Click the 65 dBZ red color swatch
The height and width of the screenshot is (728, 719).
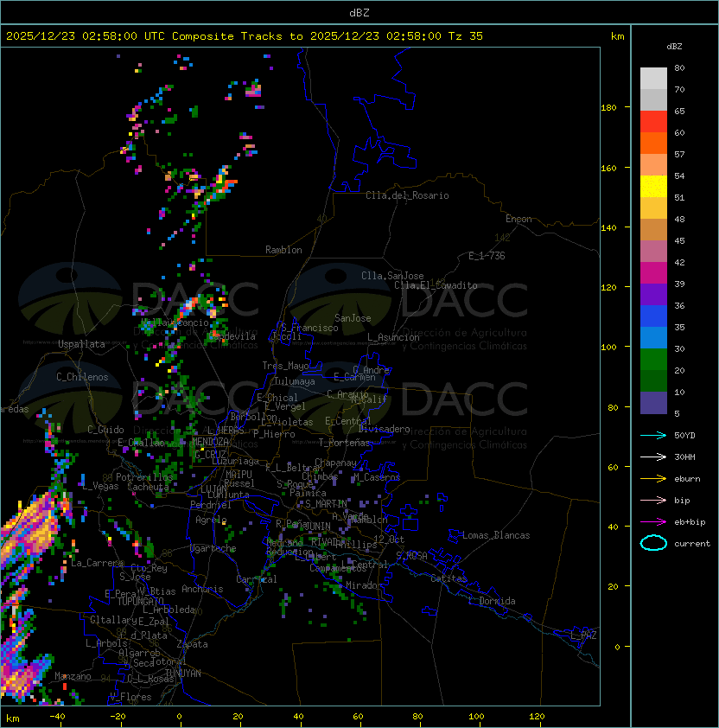click(x=653, y=122)
